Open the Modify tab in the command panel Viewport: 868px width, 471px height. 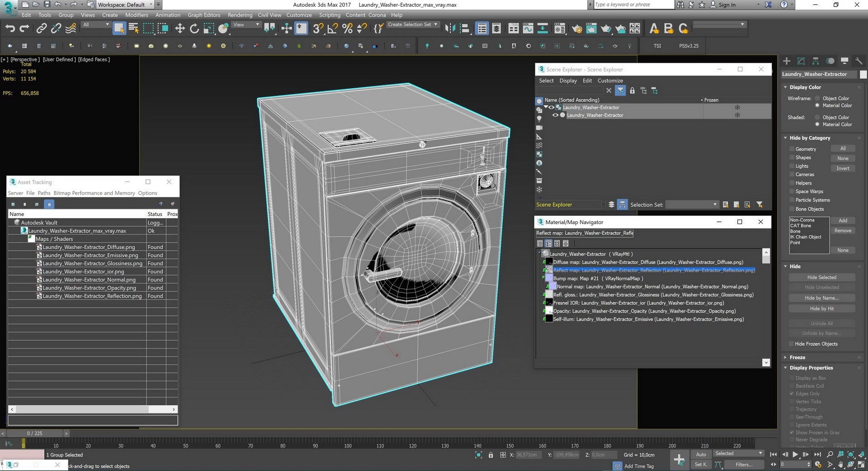click(801, 61)
